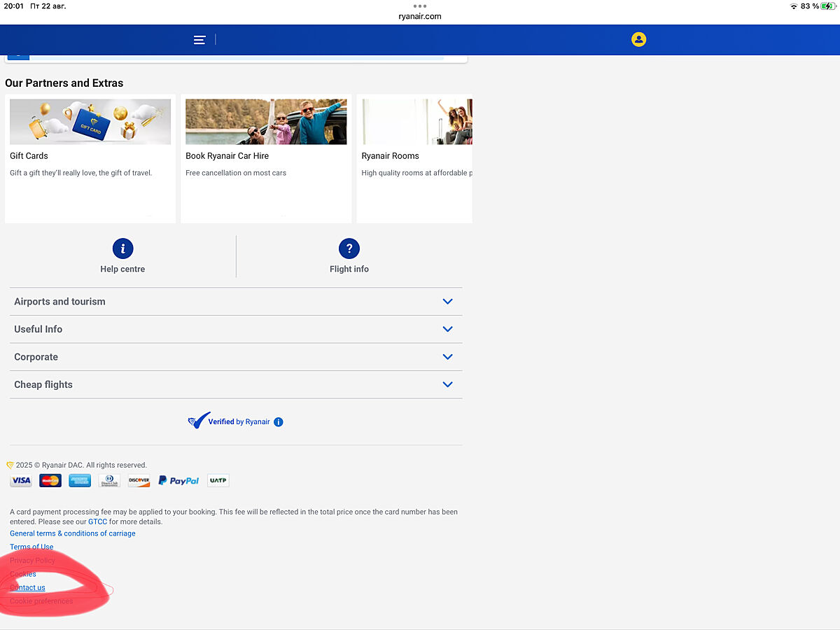The image size is (840, 630).
Task: Open the Book Ryanair Car Hire card
Action: (266, 159)
